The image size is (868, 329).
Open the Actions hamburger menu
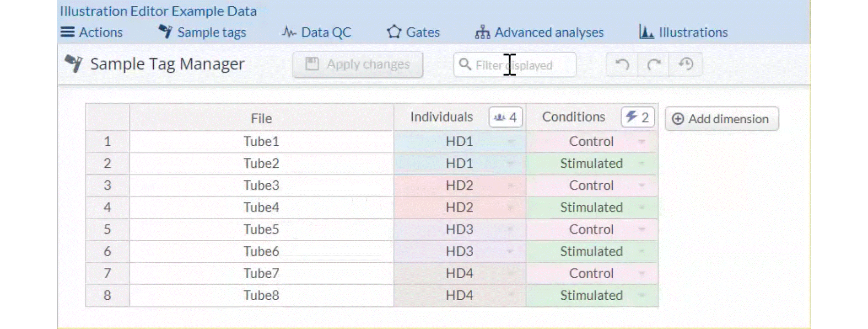(x=92, y=32)
